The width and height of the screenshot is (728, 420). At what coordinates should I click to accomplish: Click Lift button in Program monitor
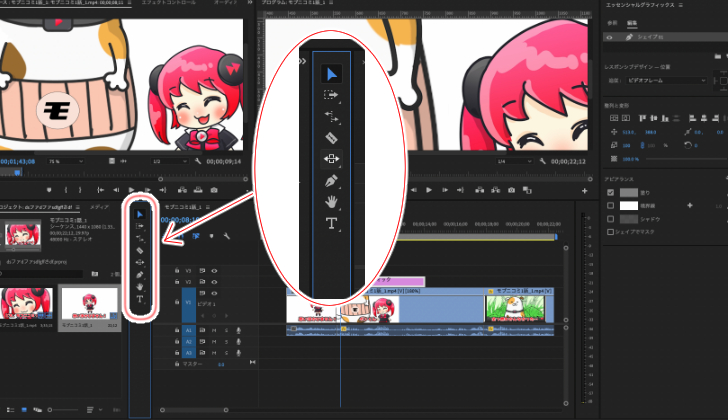480,190
